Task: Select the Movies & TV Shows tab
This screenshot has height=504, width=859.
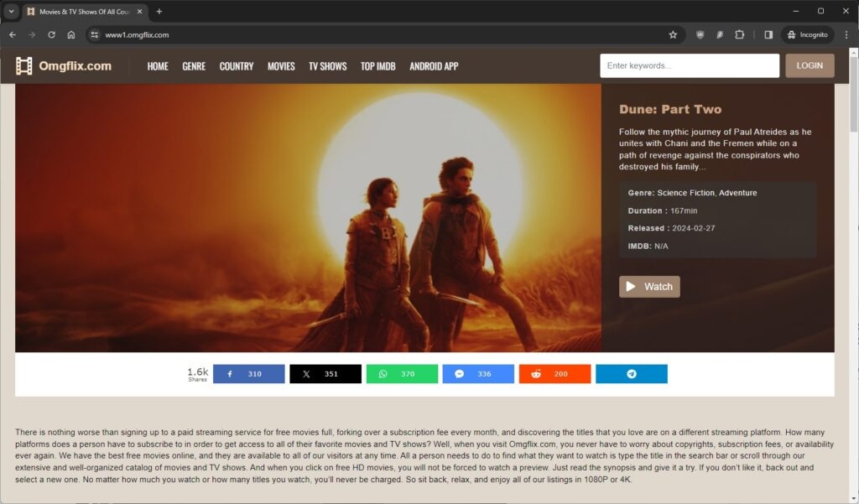Action: pyautogui.click(x=85, y=12)
